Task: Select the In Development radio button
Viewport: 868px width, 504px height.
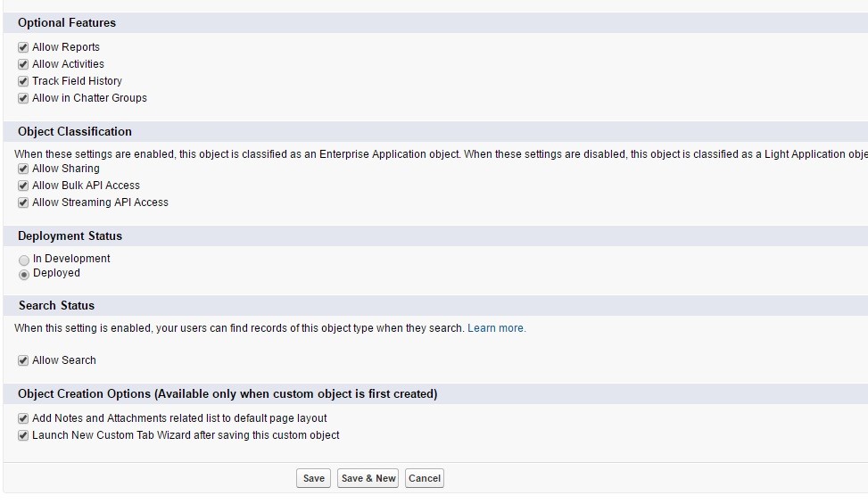Action: tap(24, 260)
